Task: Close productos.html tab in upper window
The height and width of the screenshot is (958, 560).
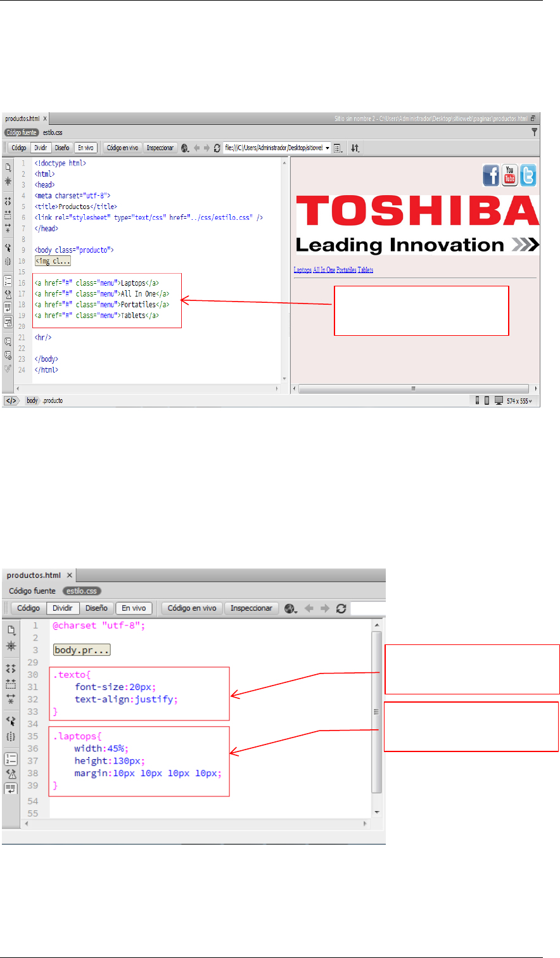Action: (45, 118)
